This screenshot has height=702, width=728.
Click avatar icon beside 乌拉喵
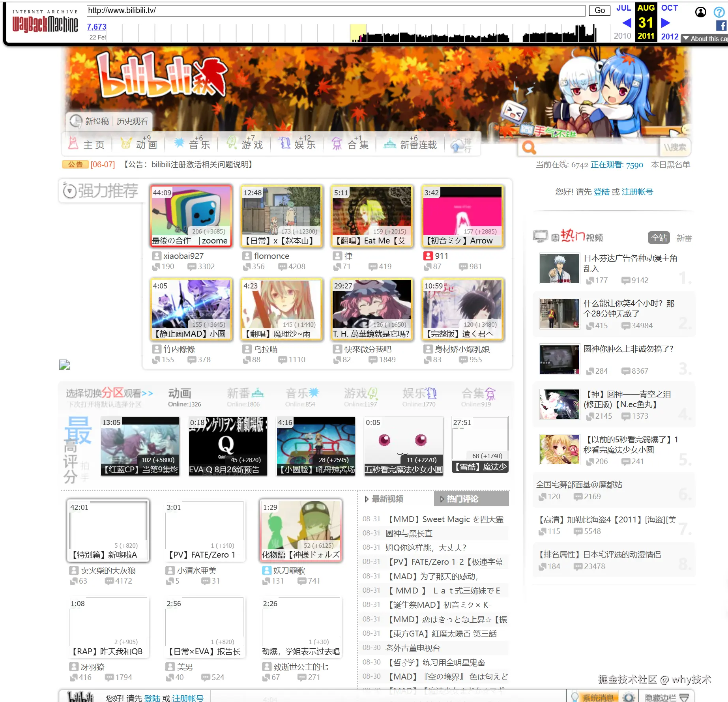(x=247, y=349)
